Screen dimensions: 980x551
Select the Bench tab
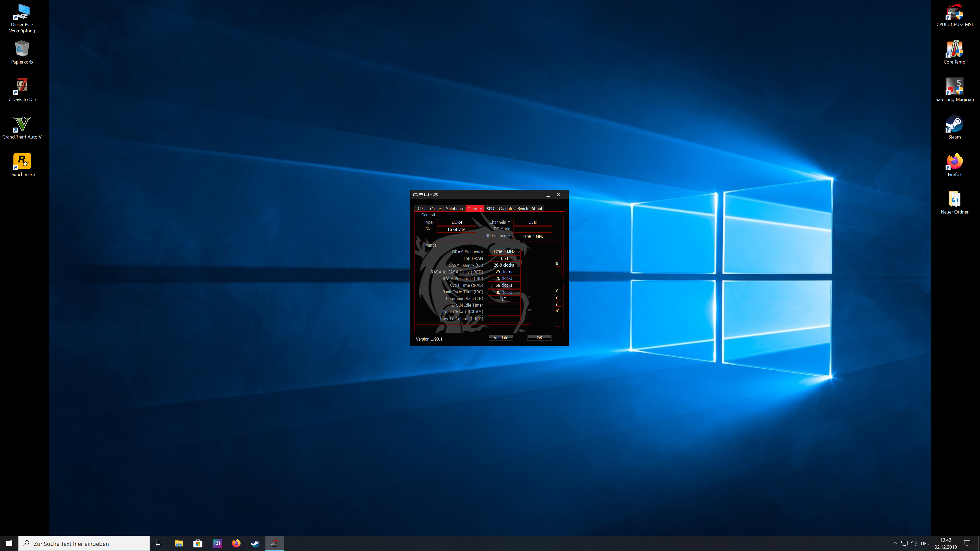point(522,209)
